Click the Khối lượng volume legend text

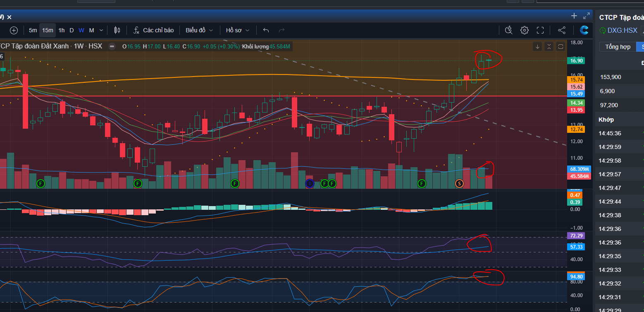(x=255, y=46)
